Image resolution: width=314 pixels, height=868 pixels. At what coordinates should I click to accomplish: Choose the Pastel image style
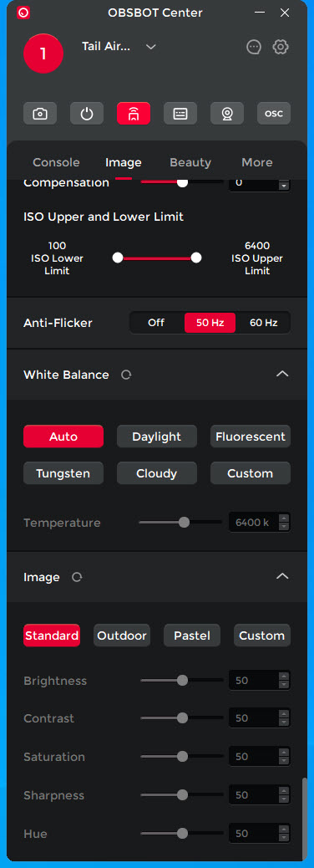point(192,636)
